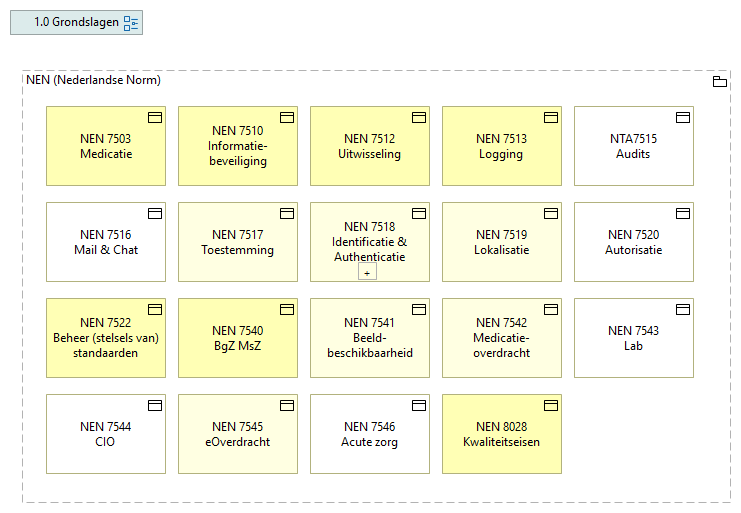Click the folder icon of NEN group
Image resolution: width=741 pixels, height=513 pixels.
[x=719, y=82]
